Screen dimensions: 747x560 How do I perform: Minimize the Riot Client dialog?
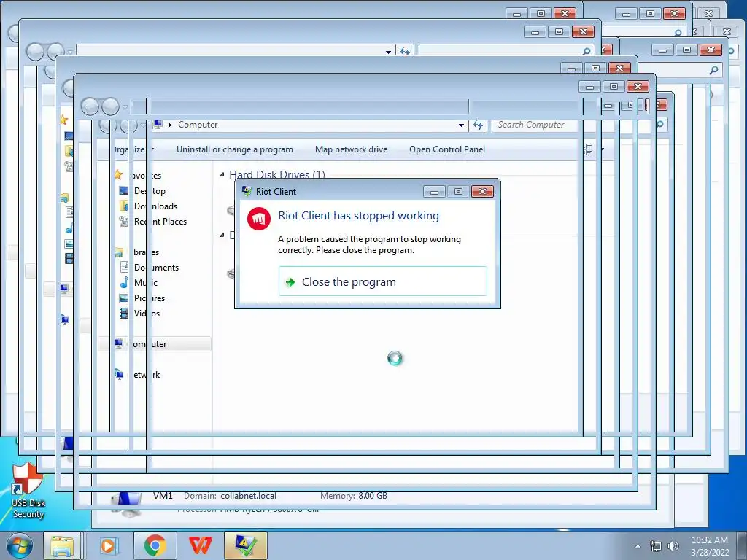(434, 192)
